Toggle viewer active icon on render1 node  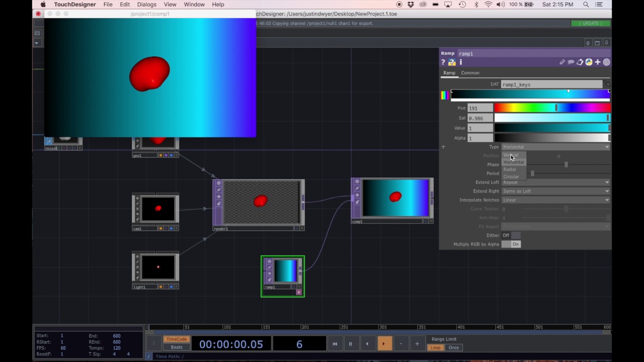click(218, 184)
